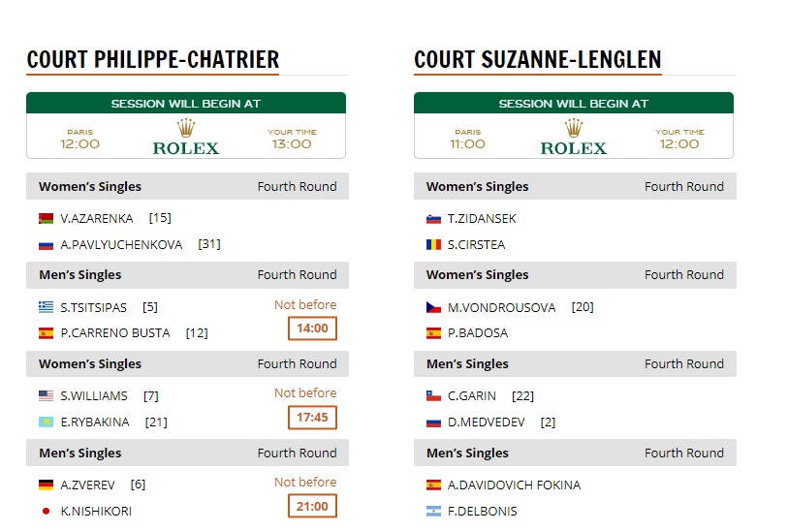This screenshot has width=788, height=532.
Task: Open player link A.PAVLYUCHENKOVA
Action: pos(121,245)
